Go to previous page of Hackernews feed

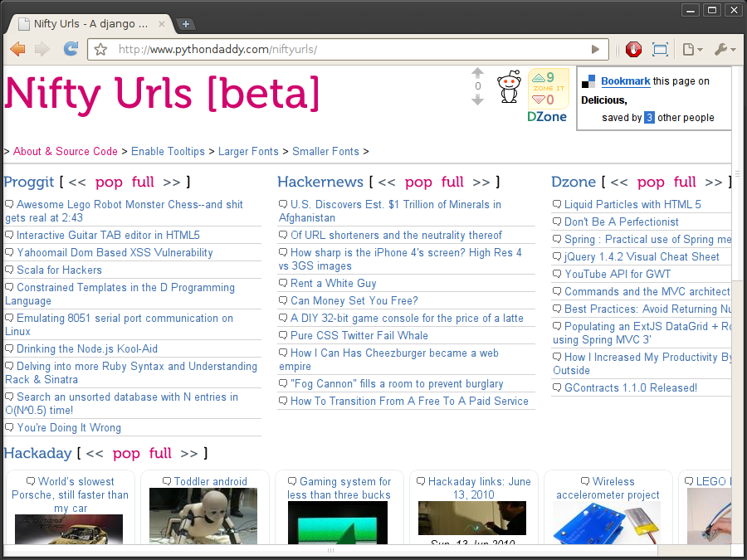point(387,182)
